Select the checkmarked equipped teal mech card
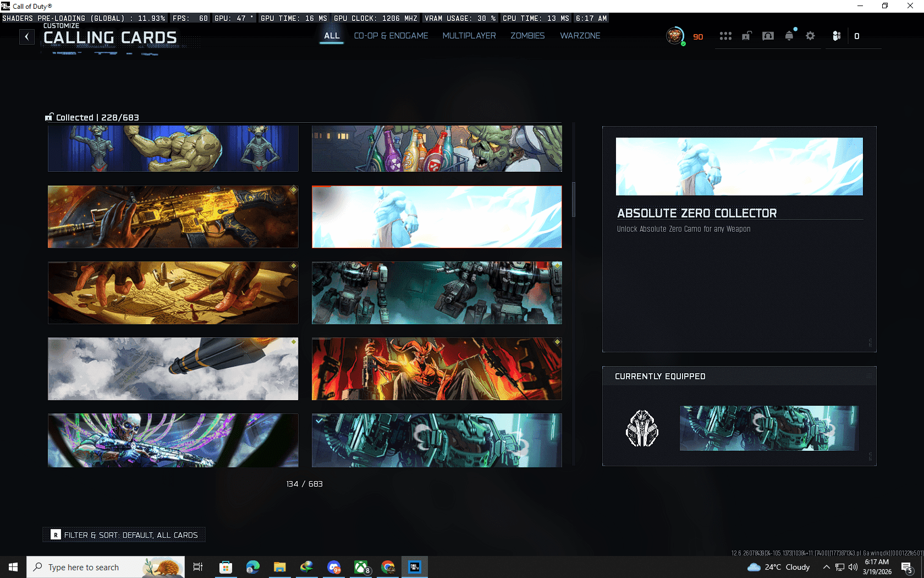 [437, 440]
